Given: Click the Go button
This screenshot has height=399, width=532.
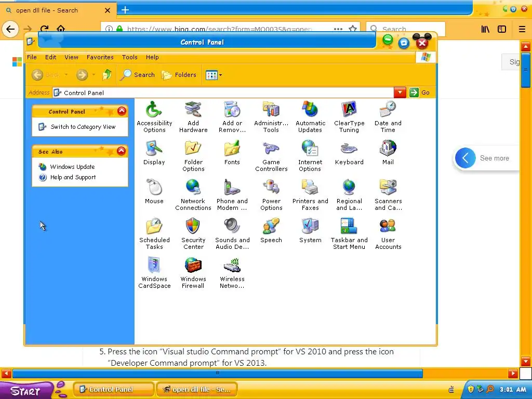Looking at the screenshot, I should 420,92.
